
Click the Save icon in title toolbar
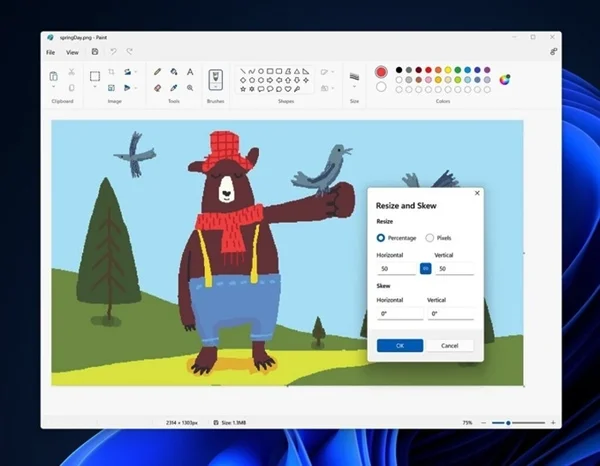click(x=95, y=52)
